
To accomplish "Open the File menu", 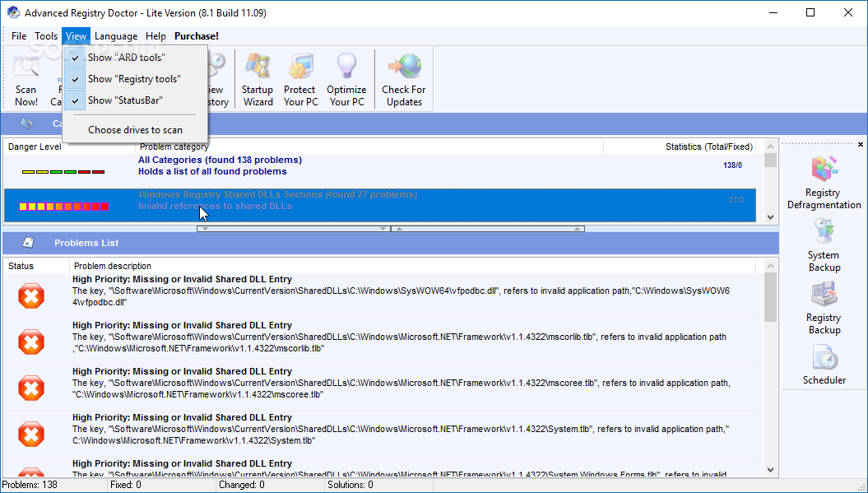I will pyautogui.click(x=19, y=36).
